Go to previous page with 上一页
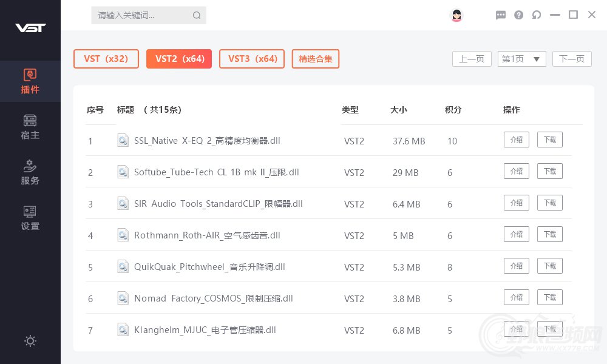 [472, 59]
